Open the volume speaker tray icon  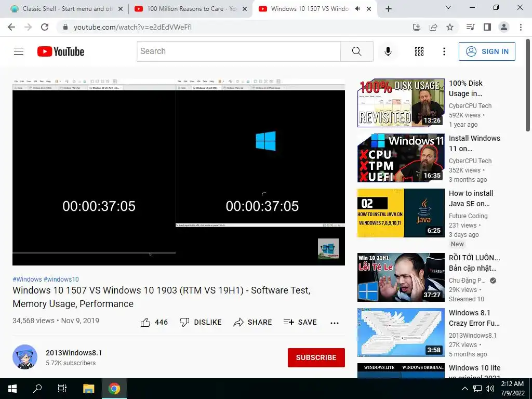[x=489, y=389]
